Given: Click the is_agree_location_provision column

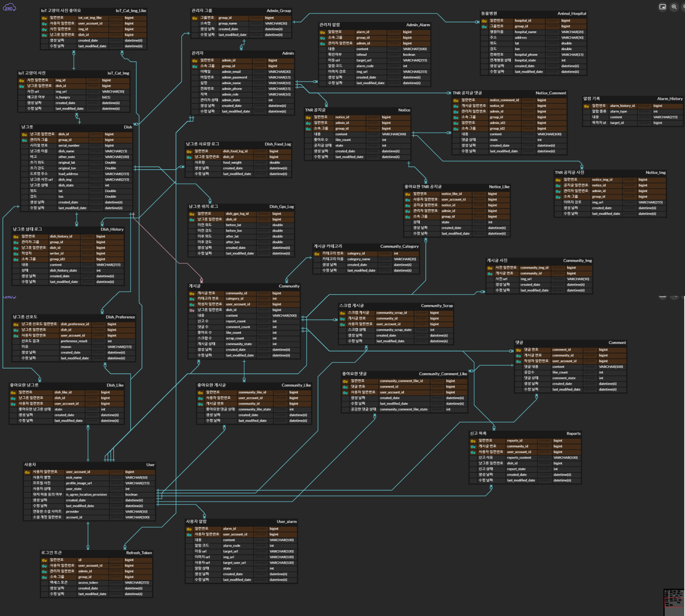Looking at the screenshot, I should pos(86,495).
